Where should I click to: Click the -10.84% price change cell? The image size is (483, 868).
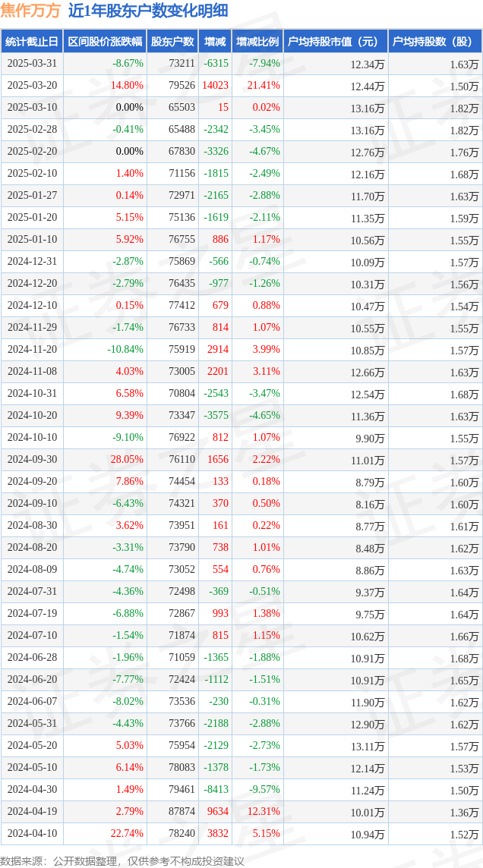pyautogui.click(x=126, y=349)
